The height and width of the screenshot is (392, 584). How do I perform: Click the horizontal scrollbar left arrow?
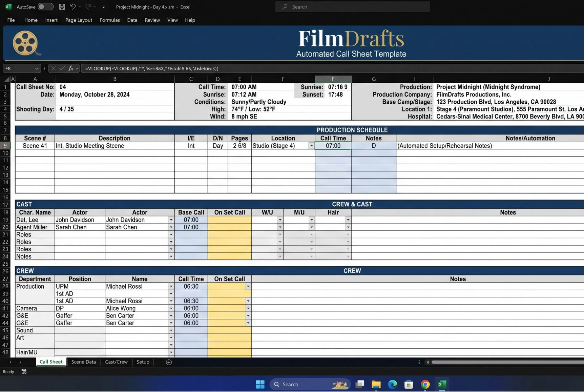(x=428, y=362)
